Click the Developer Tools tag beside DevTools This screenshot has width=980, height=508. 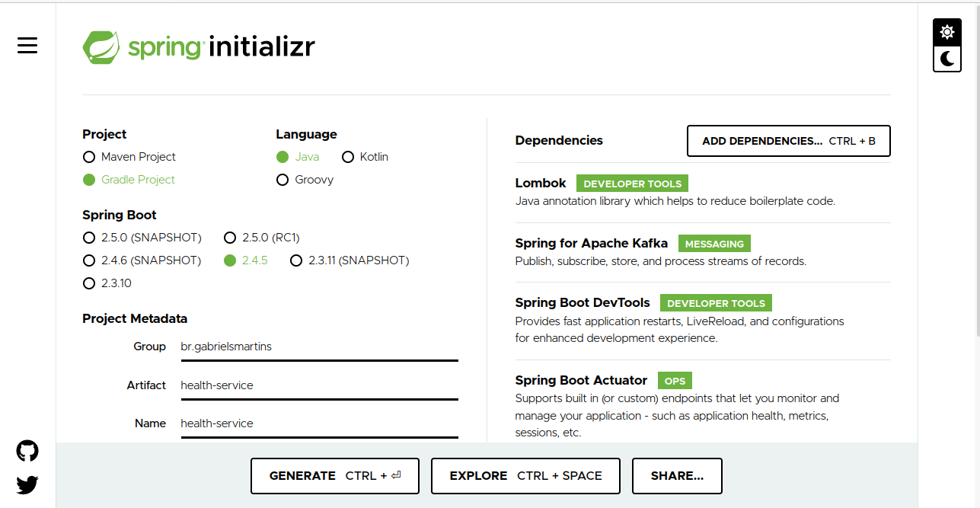[716, 303]
